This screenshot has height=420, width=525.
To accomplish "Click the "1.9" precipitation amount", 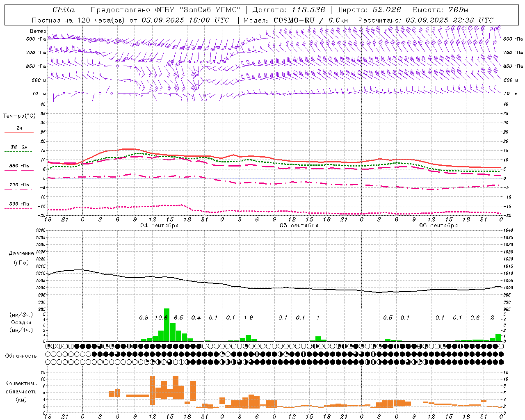I will point(248,317).
